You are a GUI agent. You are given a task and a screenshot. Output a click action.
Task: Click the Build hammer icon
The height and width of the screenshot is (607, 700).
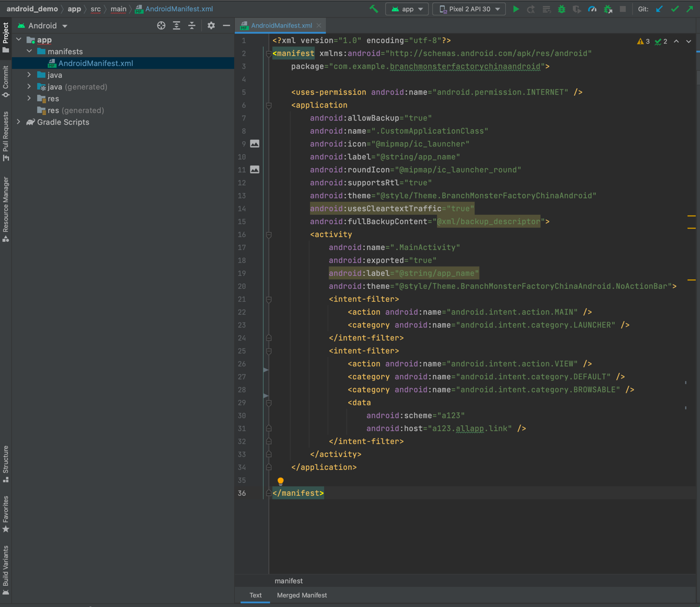coord(374,9)
